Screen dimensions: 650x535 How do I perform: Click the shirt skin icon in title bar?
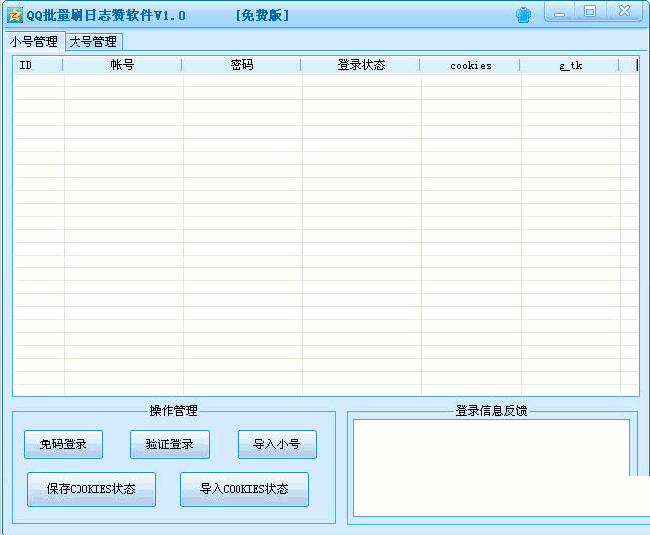pos(523,15)
